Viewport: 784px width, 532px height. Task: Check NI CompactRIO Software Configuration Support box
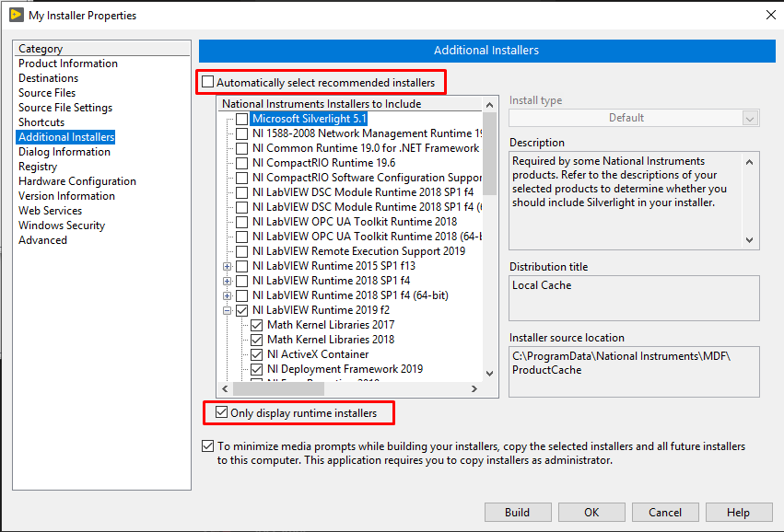(242, 178)
